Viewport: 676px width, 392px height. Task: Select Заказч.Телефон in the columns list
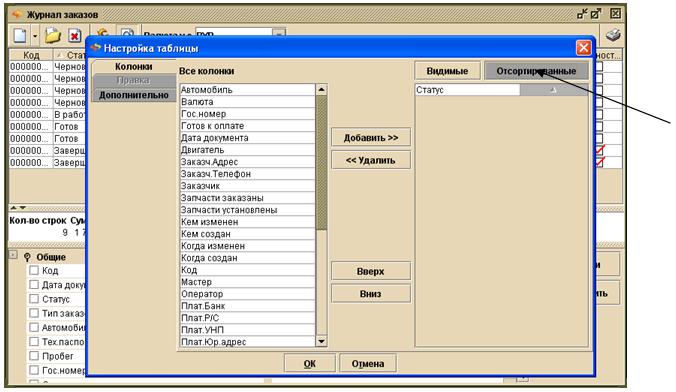(x=247, y=174)
